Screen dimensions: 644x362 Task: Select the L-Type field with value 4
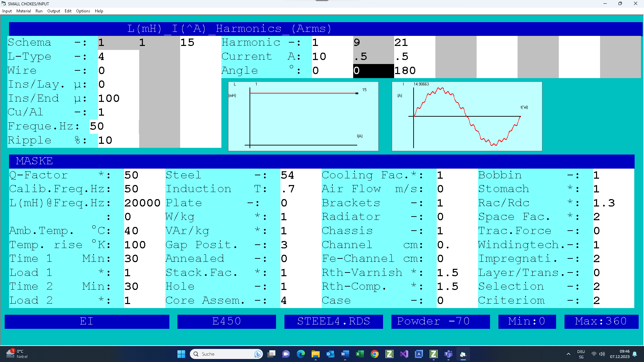point(118,57)
